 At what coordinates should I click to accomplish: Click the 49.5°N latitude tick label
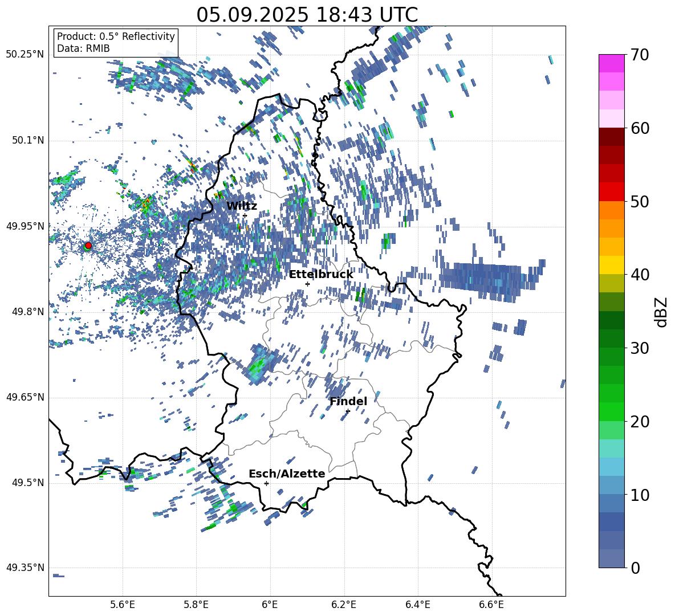(x=27, y=482)
